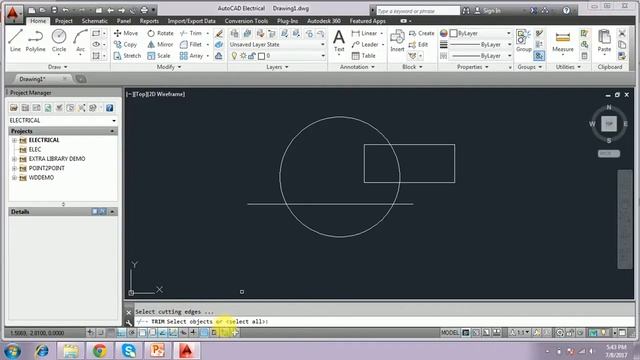Select the ELEC project item
The height and width of the screenshot is (360, 640).
[x=35, y=149]
